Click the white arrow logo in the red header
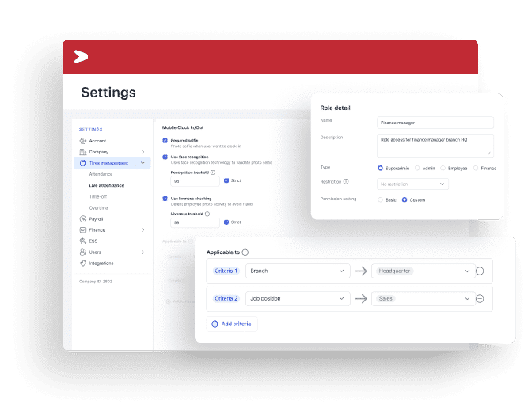 click(81, 56)
